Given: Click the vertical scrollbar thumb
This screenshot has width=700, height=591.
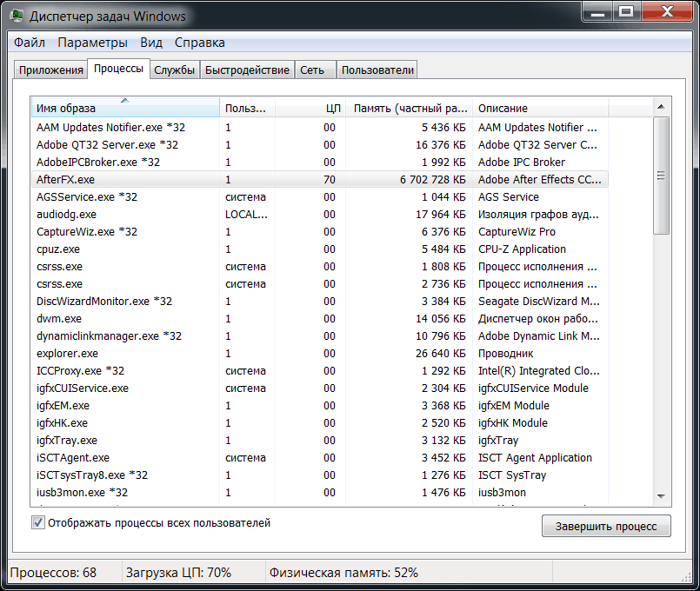Looking at the screenshot, I should (661, 176).
